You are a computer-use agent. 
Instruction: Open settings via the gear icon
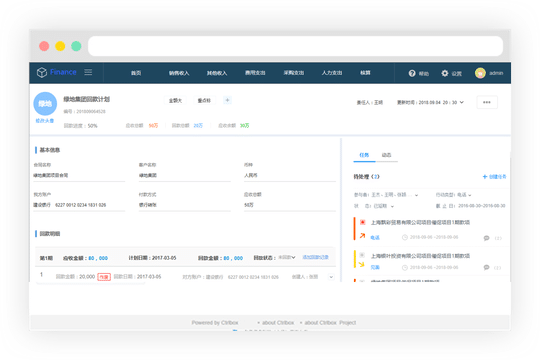(x=445, y=73)
